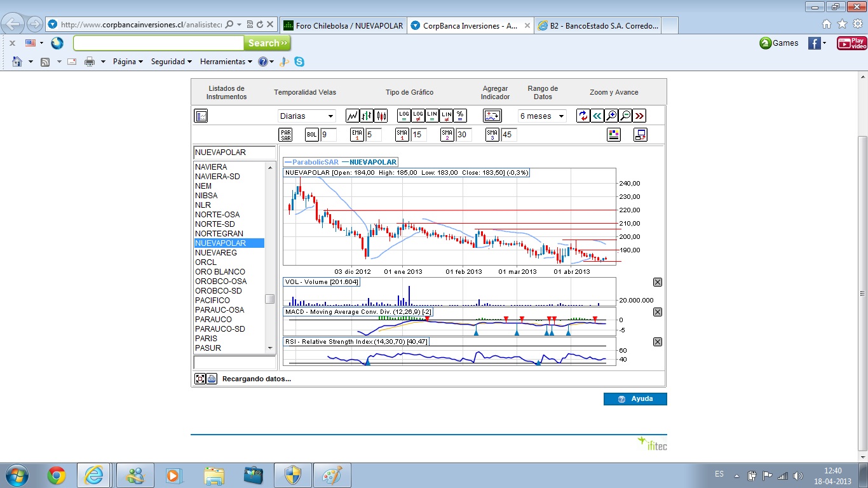The image size is (868, 488).
Task: Toggle the percentage scale button
Action: 461,116
